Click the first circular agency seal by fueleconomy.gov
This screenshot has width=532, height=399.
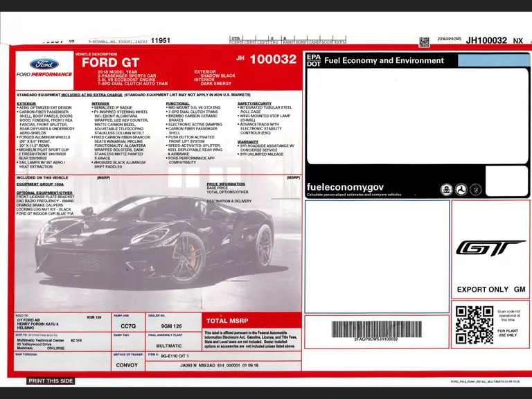pos(446,189)
